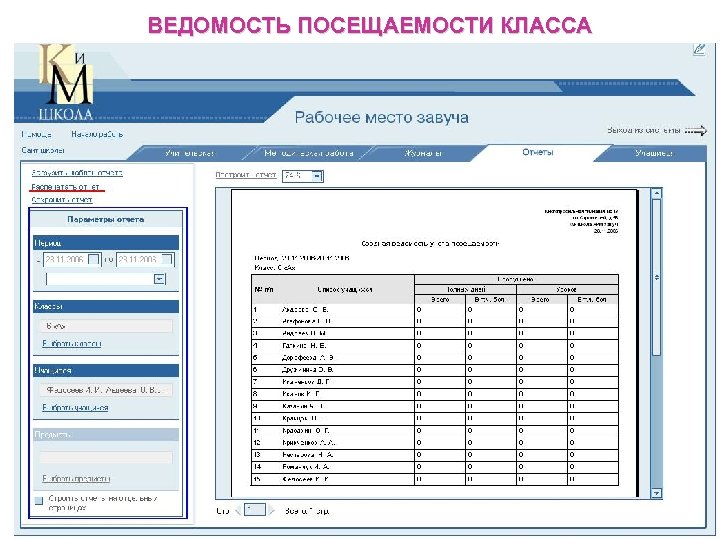Click the report link below Распечатать отчет
The height and width of the screenshot is (540, 720).
tap(62, 200)
